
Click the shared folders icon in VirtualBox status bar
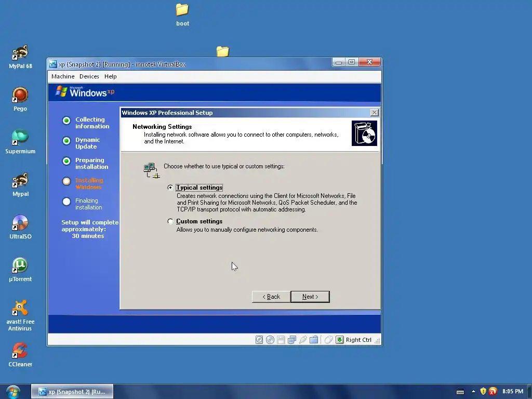point(314,340)
